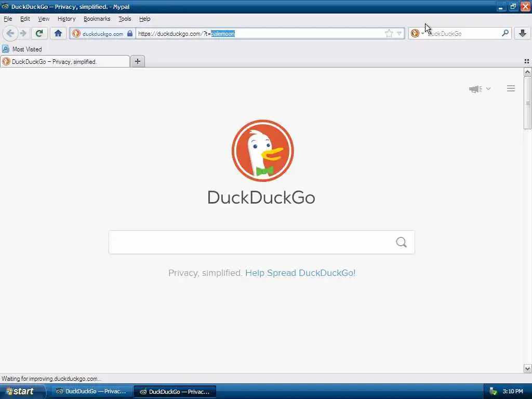
Task: Click the system tray network icon
Action: [493, 392]
